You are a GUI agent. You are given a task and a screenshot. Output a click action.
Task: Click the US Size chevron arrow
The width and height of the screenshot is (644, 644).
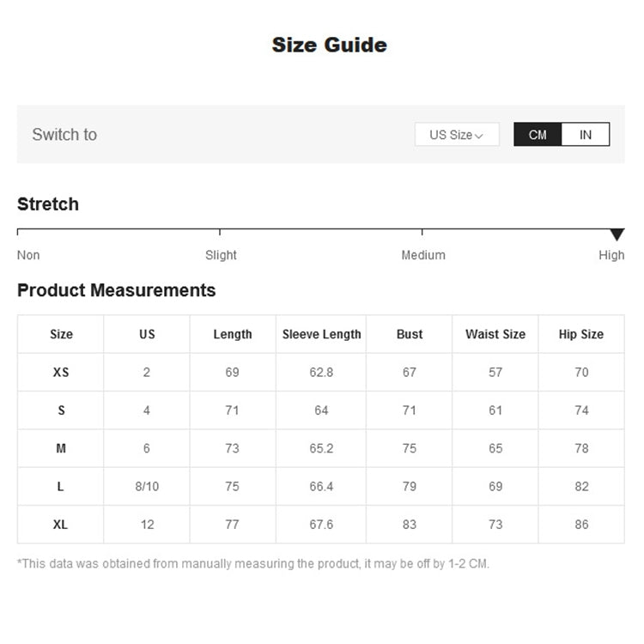(479, 136)
